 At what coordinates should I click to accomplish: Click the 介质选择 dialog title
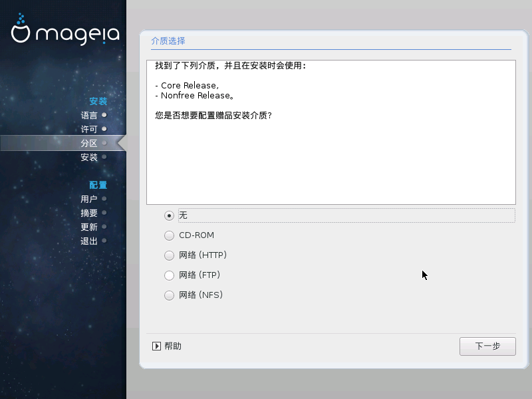pos(168,41)
